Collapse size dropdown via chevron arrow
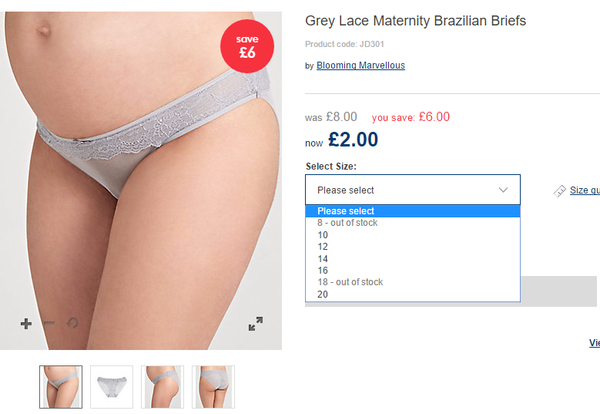The image size is (600, 414). click(503, 190)
